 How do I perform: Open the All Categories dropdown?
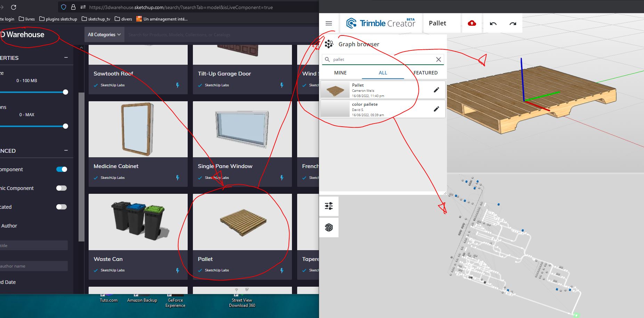click(x=104, y=34)
